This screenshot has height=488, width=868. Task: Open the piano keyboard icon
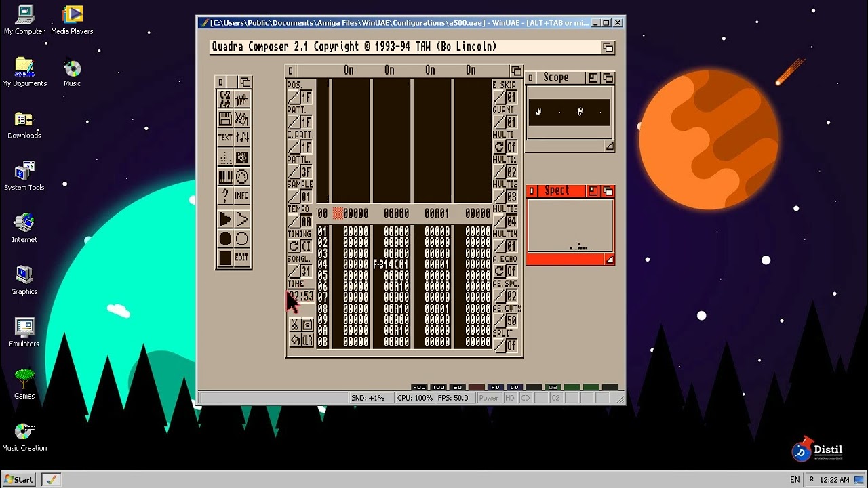tap(225, 177)
